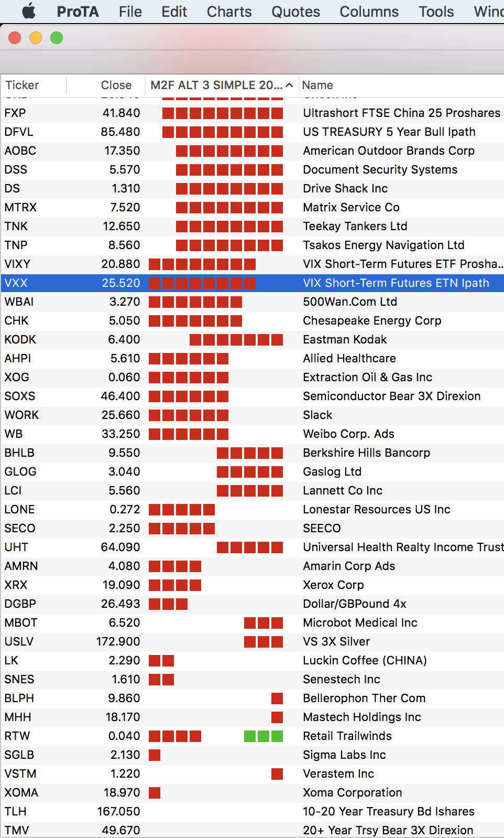Select Verastem Inc name
The width and height of the screenshot is (504, 838).
coord(338,773)
